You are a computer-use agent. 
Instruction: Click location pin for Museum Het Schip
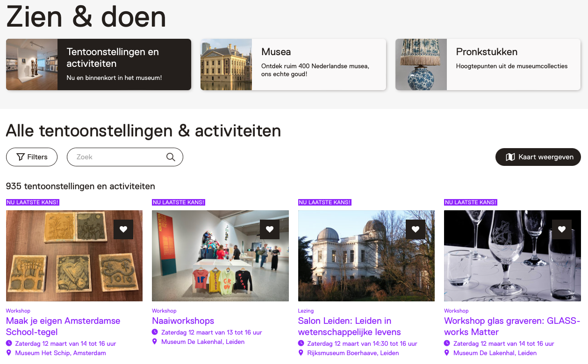(x=9, y=353)
